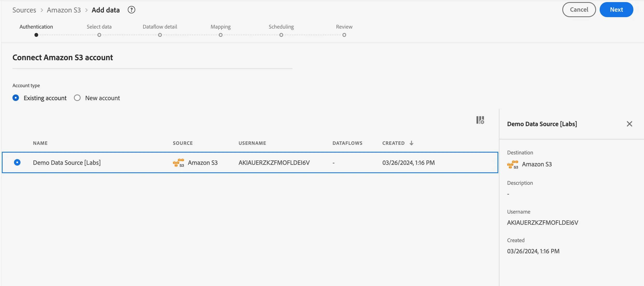Viewport: 644px width, 286px height.
Task: Click the AKIAUERZKZFMOFLDEI6V username in table row
Action: pos(274,163)
